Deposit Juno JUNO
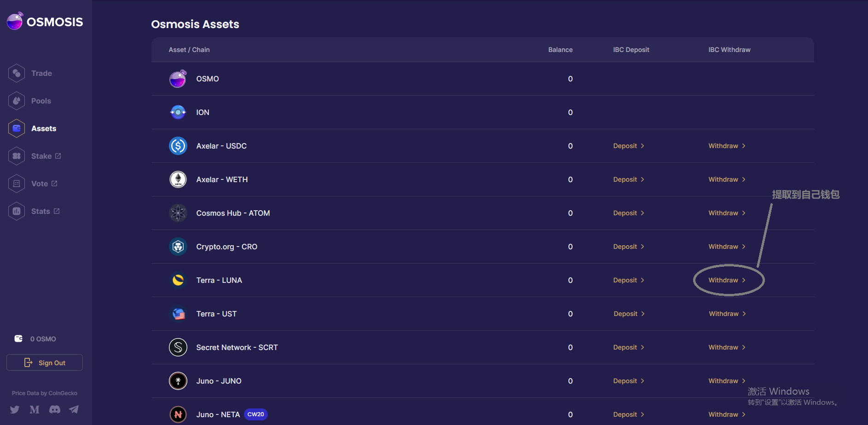868x425 pixels. [629, 381]
